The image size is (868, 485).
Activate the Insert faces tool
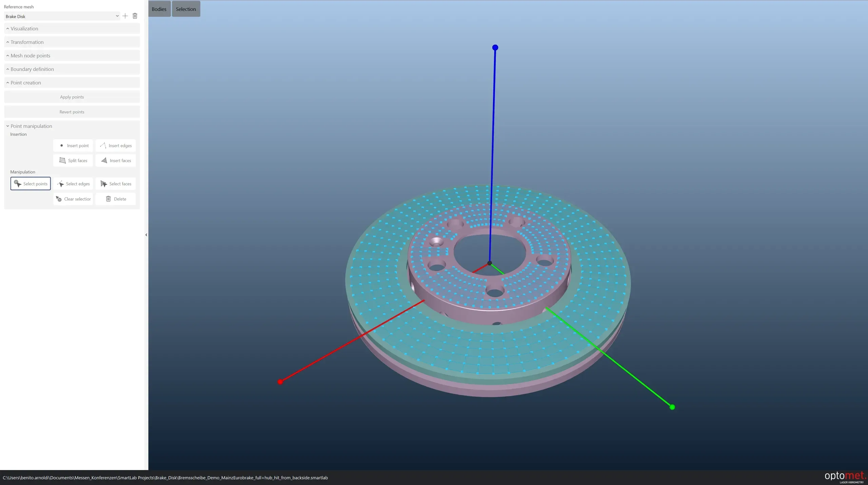[116, 161]
